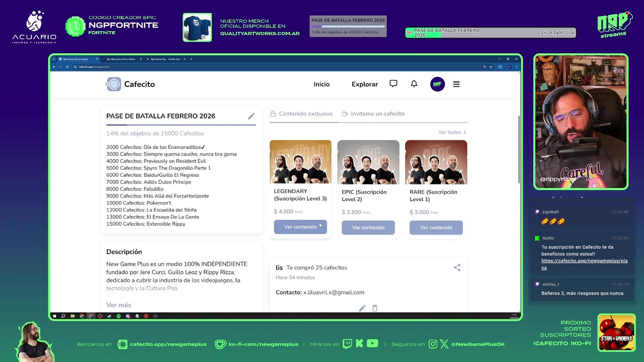Open the messages chat bubble icon
Image resolution: width=644 pixels, height=362 pixels.
click(x=393, y=84)
